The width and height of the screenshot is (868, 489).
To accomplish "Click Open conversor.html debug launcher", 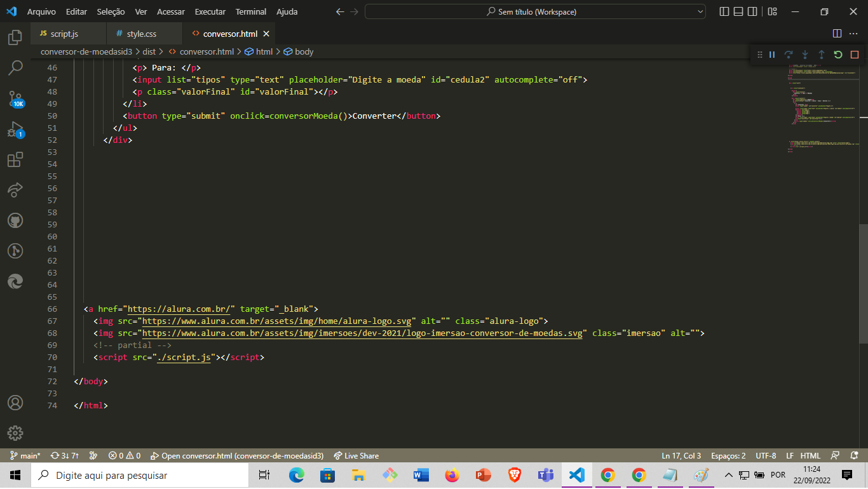I will click(237, 455).
